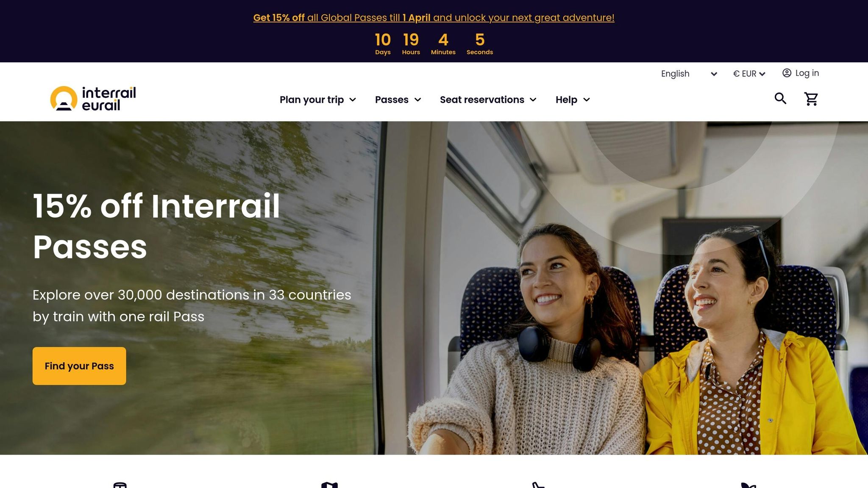The image size is (868, 488).
Task: Follow the Get 15% off Global Passes link
Action: point(434,18)
